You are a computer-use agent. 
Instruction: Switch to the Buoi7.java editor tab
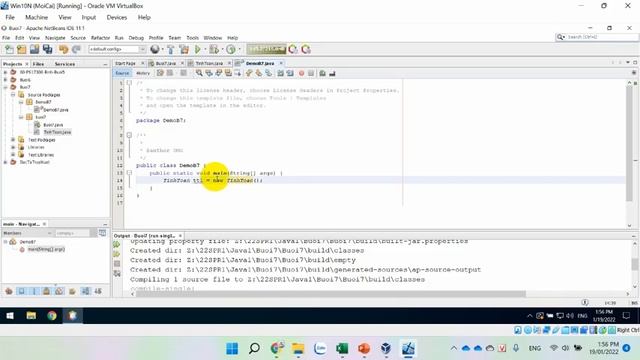point(166,64)
